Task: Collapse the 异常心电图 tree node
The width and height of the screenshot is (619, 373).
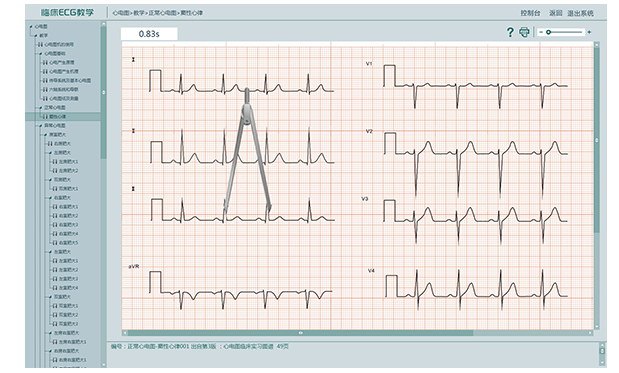Action: pos(41,126)
